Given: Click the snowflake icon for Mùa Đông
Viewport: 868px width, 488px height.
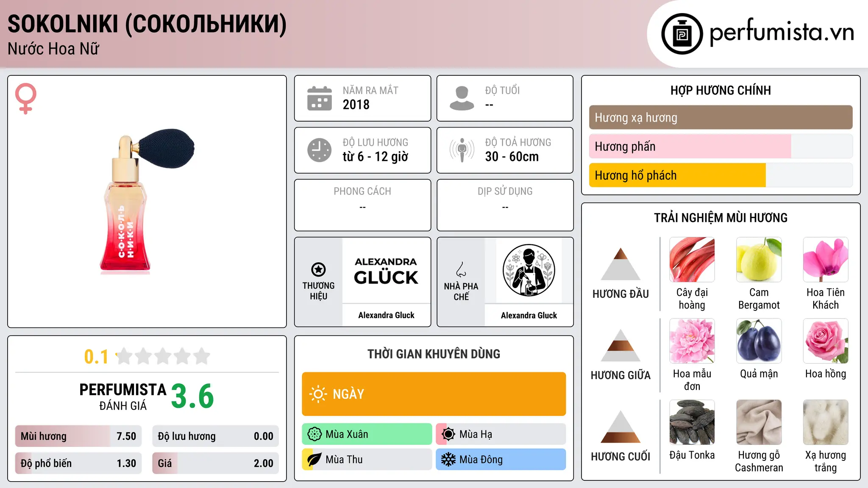Looking at the screenshot, I should click(x=448, y=460).
